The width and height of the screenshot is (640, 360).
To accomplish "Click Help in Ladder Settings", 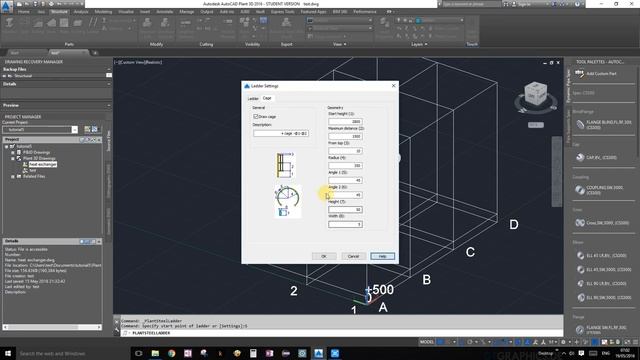I will pos(382,256).
